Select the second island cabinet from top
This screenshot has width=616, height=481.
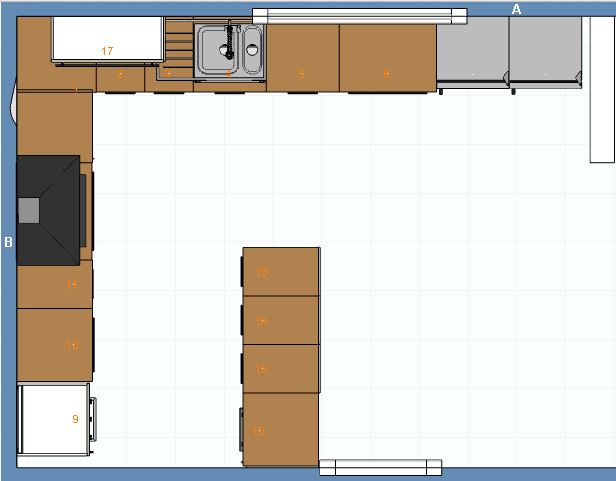pos(282,320)
